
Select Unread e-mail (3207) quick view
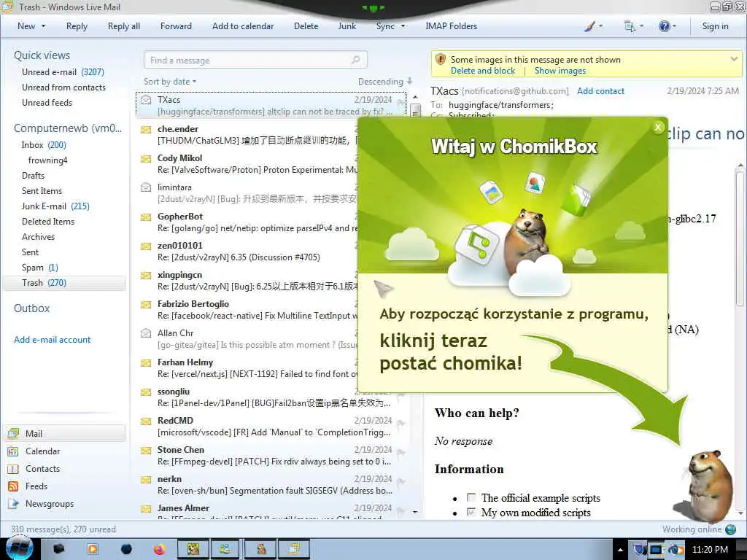point(63,72)
